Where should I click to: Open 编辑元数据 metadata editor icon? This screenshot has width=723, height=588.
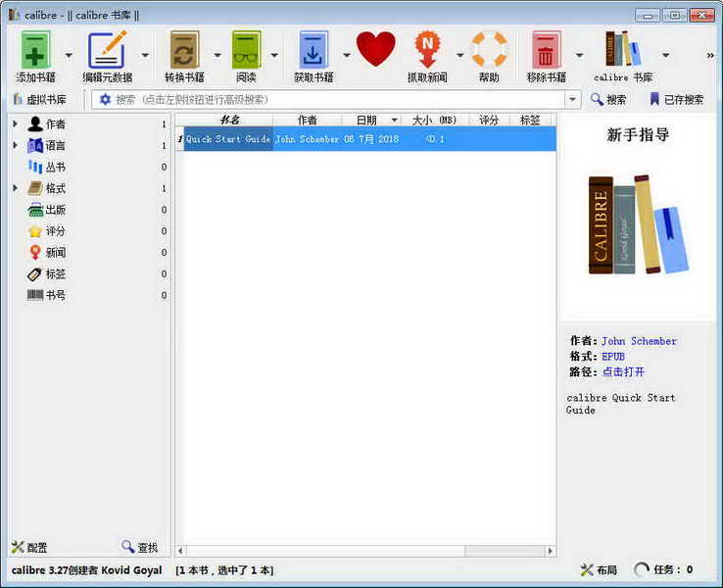tap(107, 50)
